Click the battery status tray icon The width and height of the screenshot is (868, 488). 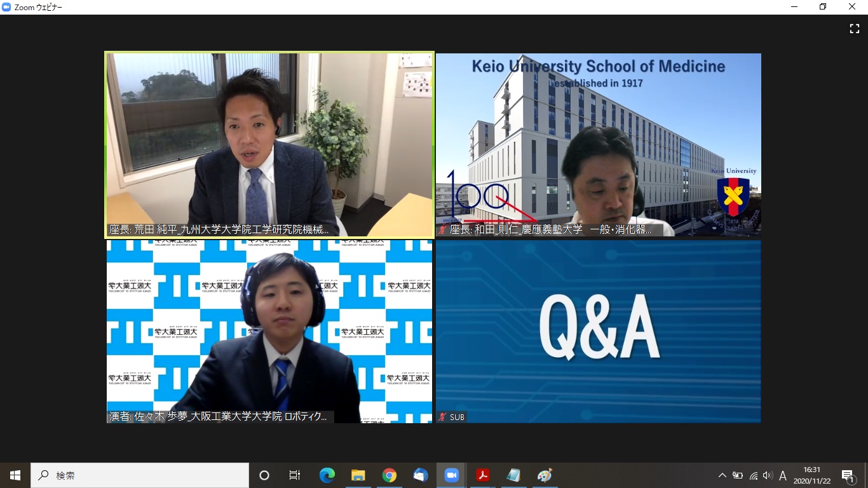[738, 475]
